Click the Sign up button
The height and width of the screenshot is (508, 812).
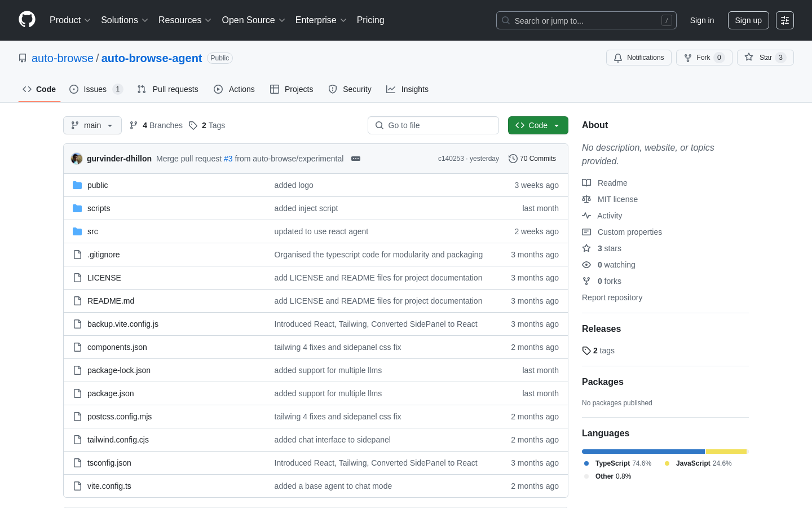(748, 20)
